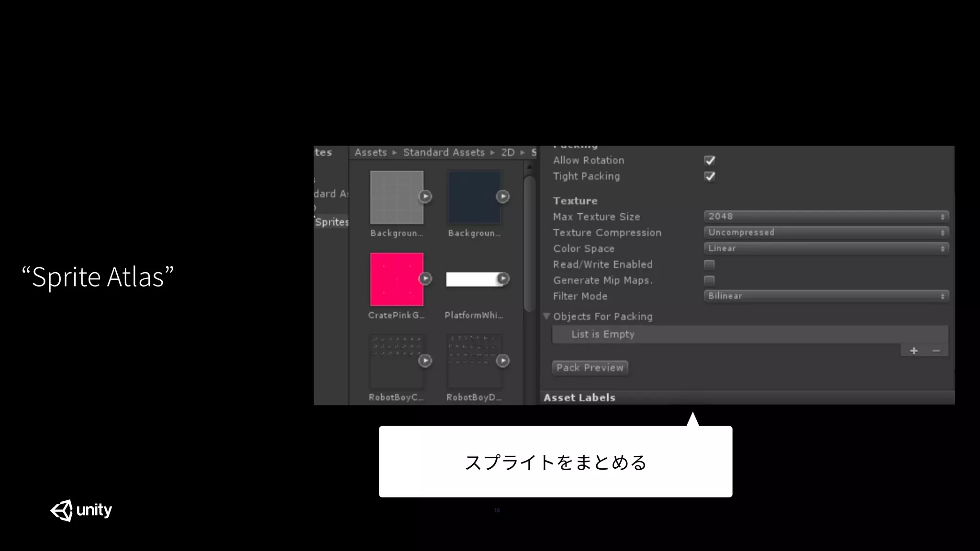Select the Sprites folder in the tree

click(332, 222)
